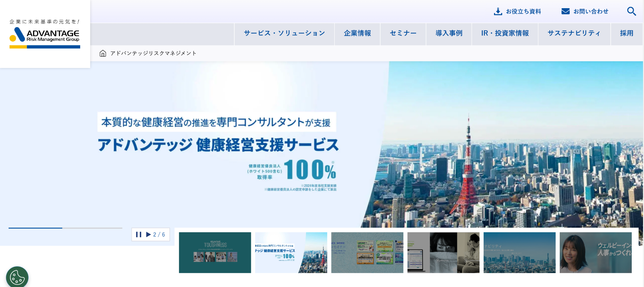Image resolution: width=644 pixels, height=287 pixels.
Task: Open 採用 menu item
Action: coord(627,34)
